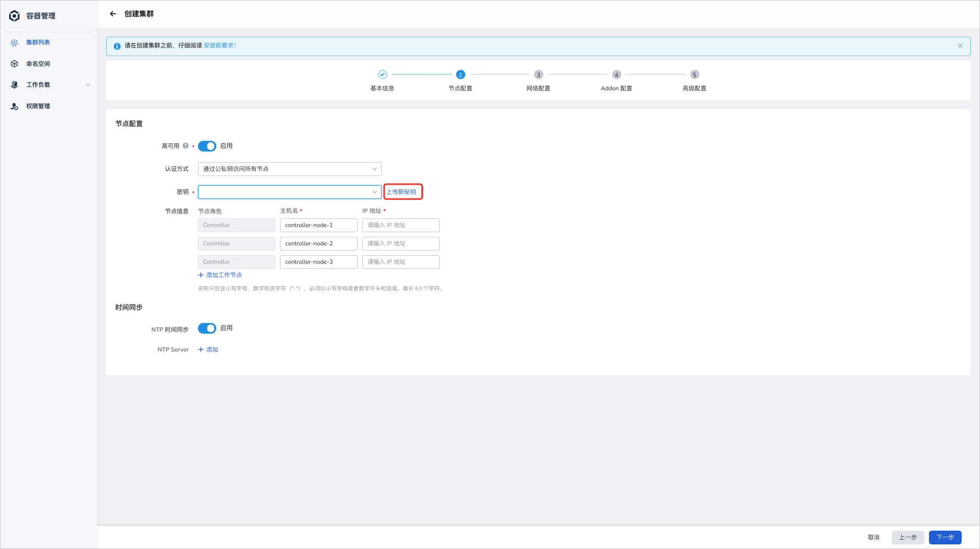Click the 容器管理 product title
This screenshot has height=549, width=980.
(41, 16)
